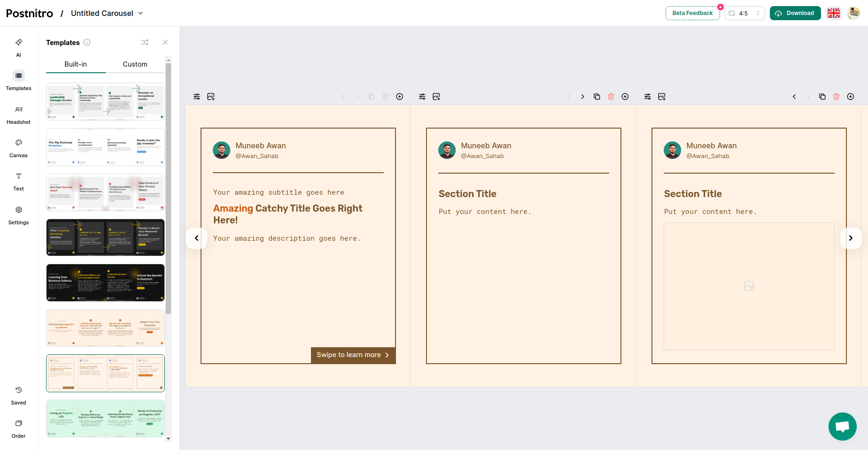This screenshot has height=450, width=868.
Task: Open the Templates sidebar section
Action: pyautogui.click(x=19, y=81)
